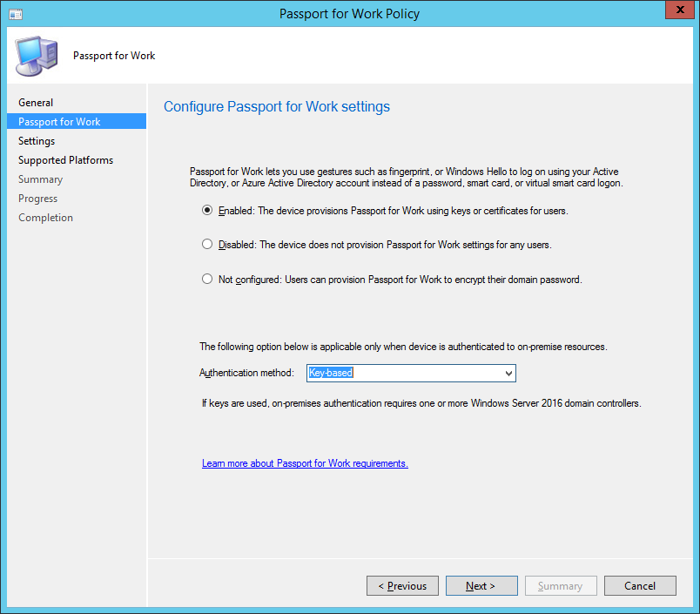
Task: Go back with the Previous button
Action: click(x=403, y=586)
